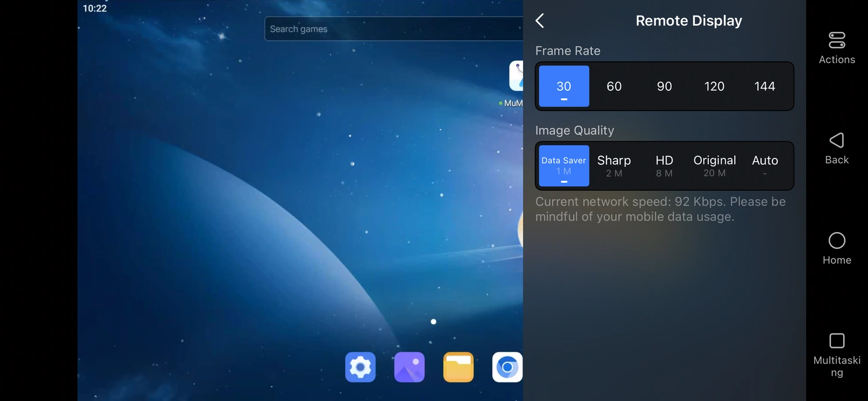This screenshot has width=868, height=401.
Task: Open the File manager folder app
Action: pos(458,367)
